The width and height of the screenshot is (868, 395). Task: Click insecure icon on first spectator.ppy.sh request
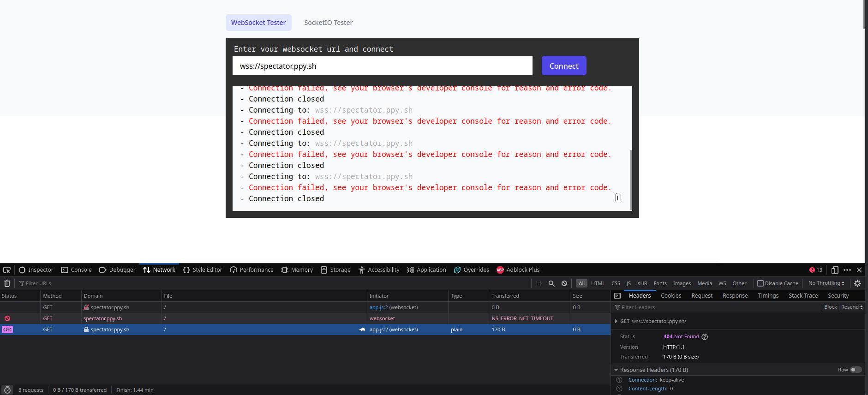86,307
